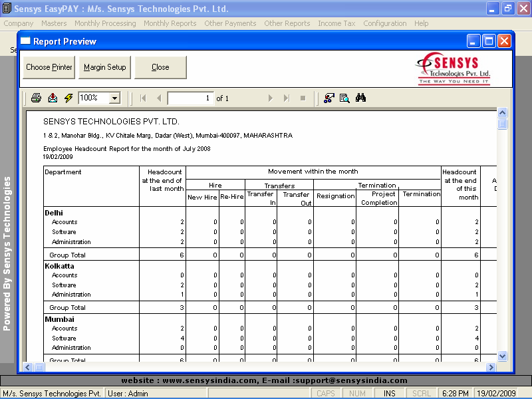Click the Mumbai group heading
Image resolution: width=532 pixels, height=399 pixels.
tap(59, 319)
